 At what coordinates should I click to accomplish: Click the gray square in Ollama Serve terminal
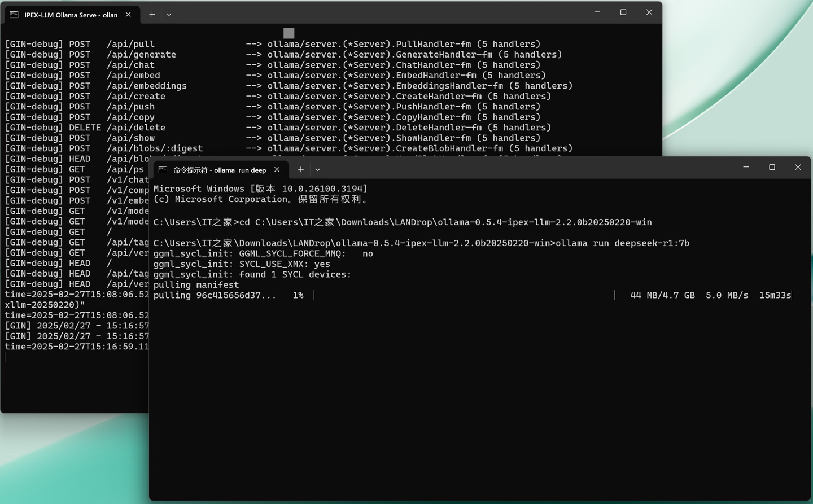pyautogui.click(x=289, y=33)
